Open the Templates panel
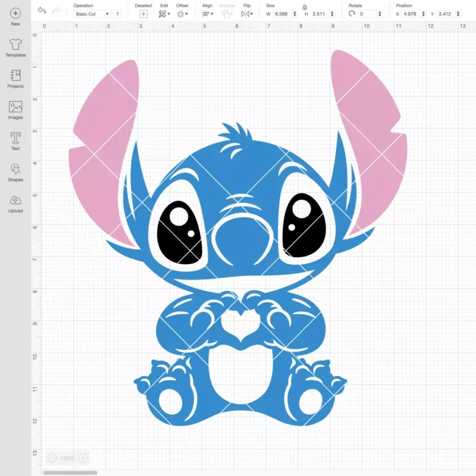 15,48
